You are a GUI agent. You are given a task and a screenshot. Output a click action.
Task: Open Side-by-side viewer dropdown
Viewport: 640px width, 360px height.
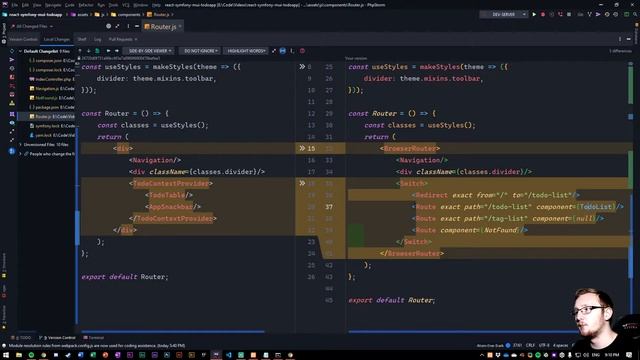(149, 51)
